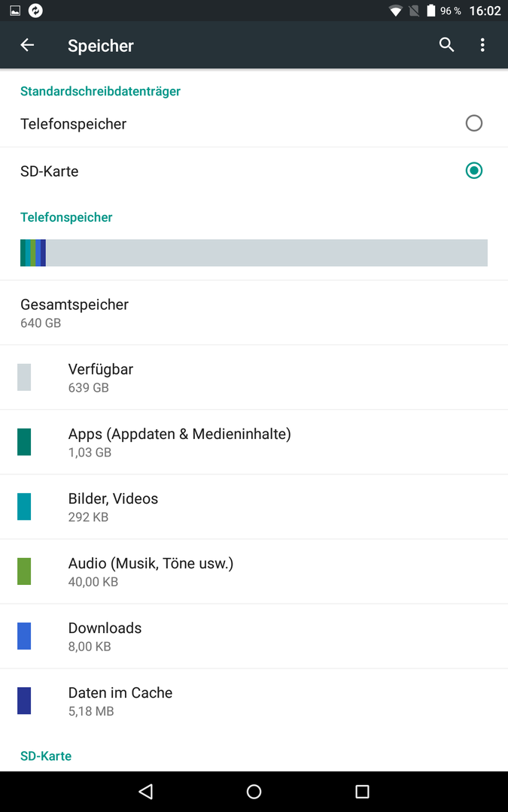This screenshot has width=508, height=812.
Task: Tap the Telefonspeicher usage bar
Action: 254,253
